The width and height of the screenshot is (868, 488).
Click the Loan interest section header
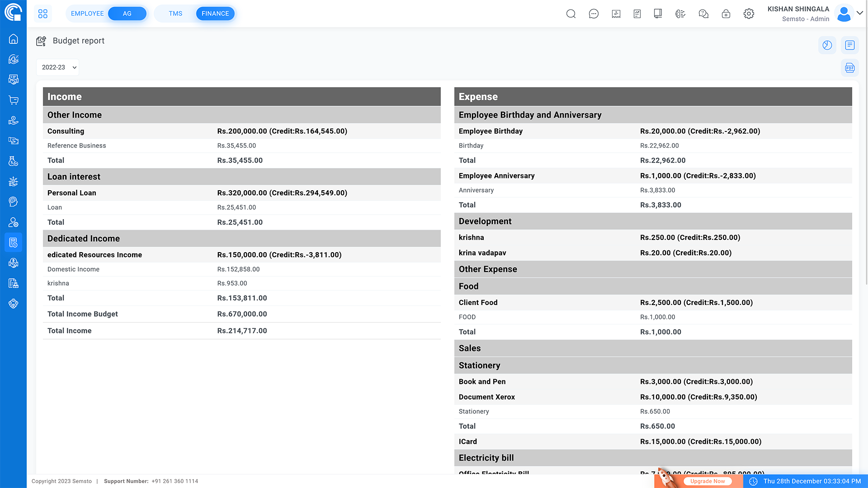coord(242,177)
